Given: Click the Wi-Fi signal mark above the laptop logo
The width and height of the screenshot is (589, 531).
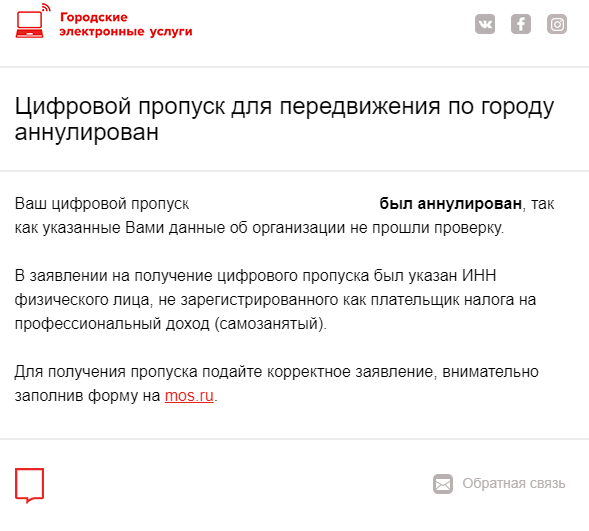Looking at the screenshot, I should [46, 7].
